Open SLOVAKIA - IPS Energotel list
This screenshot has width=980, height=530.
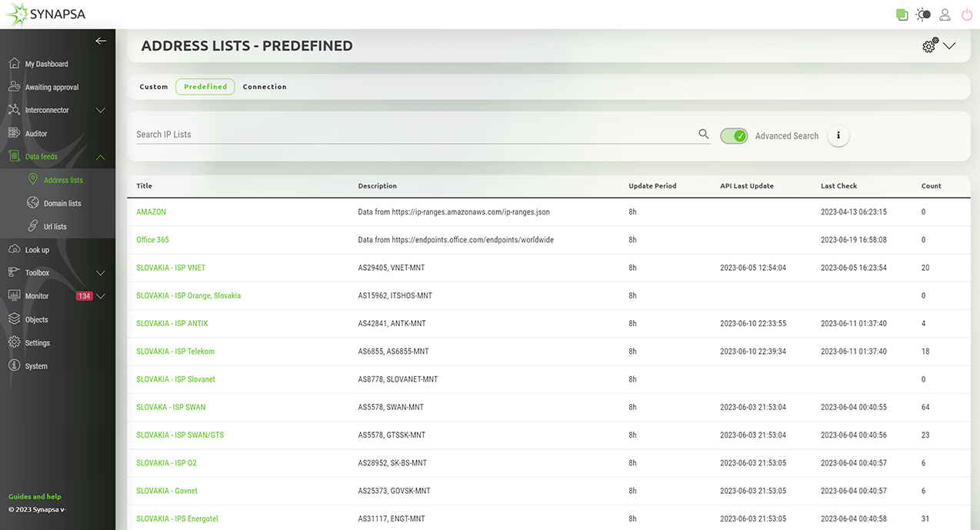177,518
